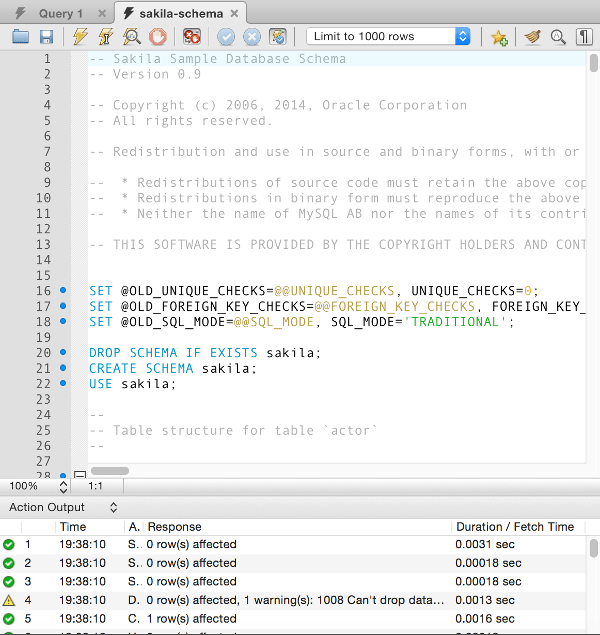Viewport: 600px width, 635px height.
Task: Click the '1 row(s) affected' response
Action: [191, 619]
